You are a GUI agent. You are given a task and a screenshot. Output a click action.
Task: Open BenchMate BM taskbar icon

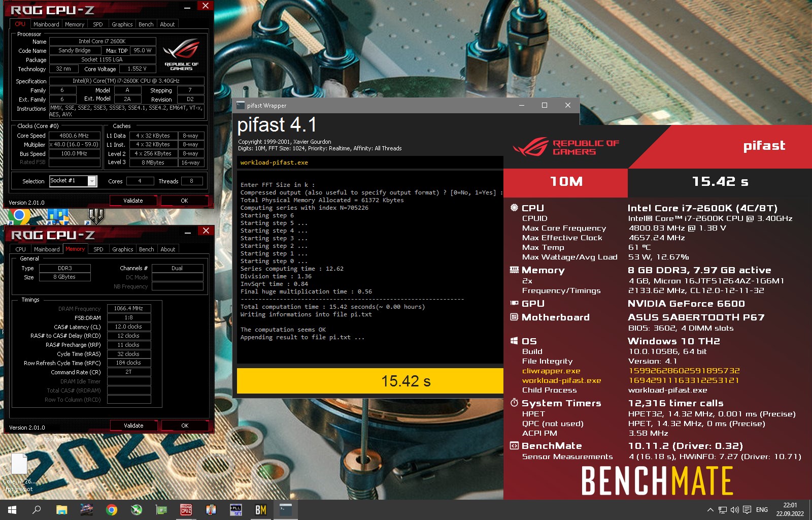coord(261,510)
